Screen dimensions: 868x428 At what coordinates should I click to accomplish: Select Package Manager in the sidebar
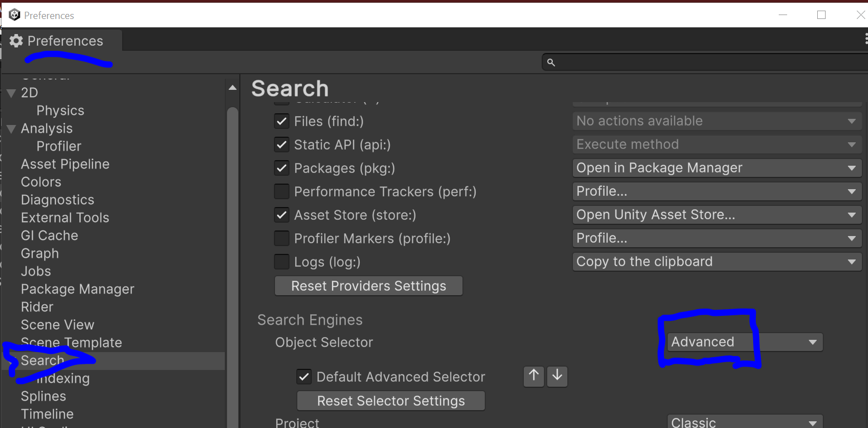click(x=77, y=289)
